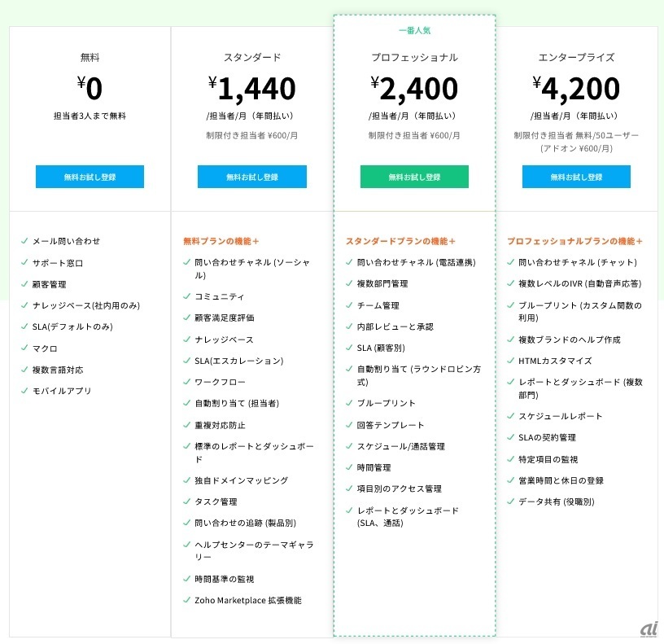664x644 pixels.
Task: Click the watermark logo in bottom-right corner
Action: click(649, 629)
